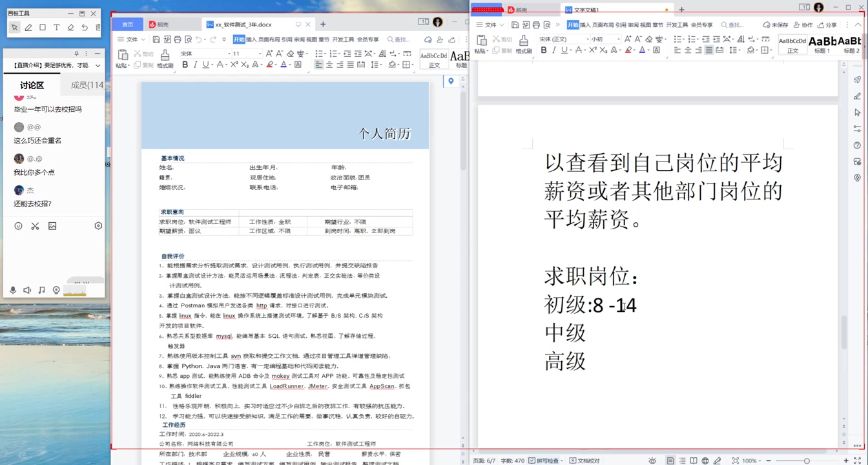The height and width of the screenshot is (465, 868).
Task: Toggle Bold in left WPS window
Action: 185,65
